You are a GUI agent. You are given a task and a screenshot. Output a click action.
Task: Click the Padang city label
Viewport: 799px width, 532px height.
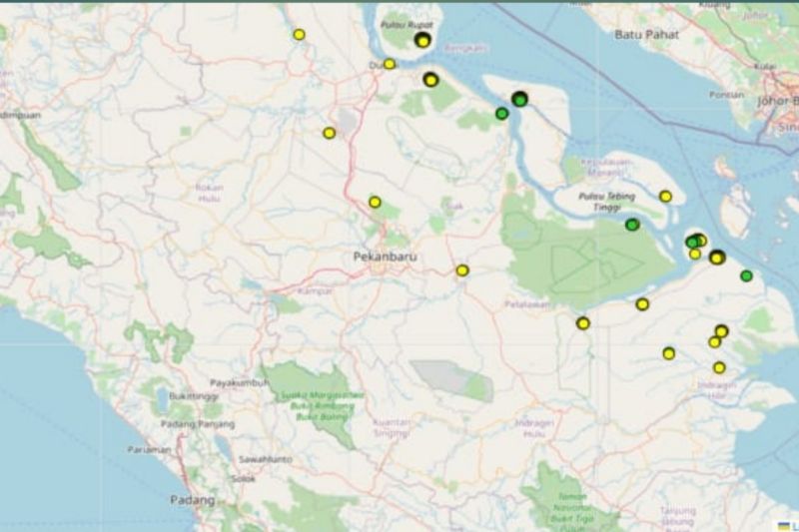192,499
